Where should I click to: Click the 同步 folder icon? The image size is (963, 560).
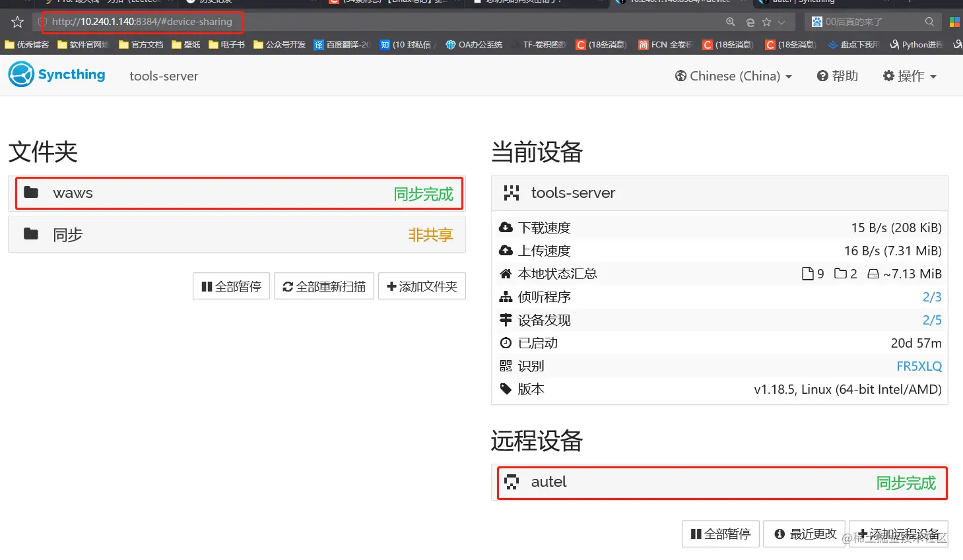31,233
